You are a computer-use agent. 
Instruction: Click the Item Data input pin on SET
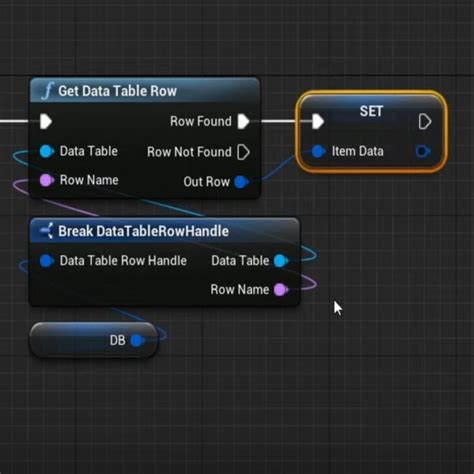coord(319,152)
